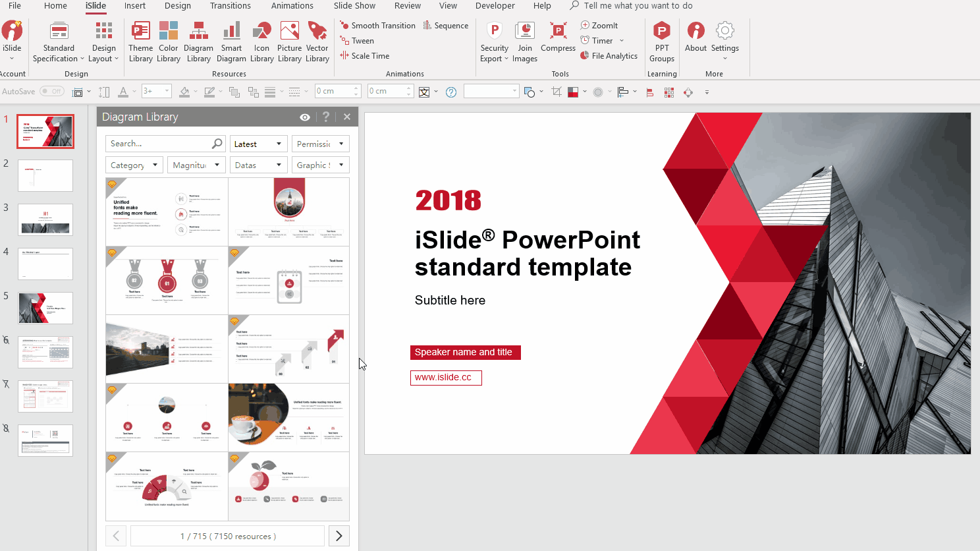Switch to the Animations ribbon tab
980x551 pixels.
[x=292, y=6]
